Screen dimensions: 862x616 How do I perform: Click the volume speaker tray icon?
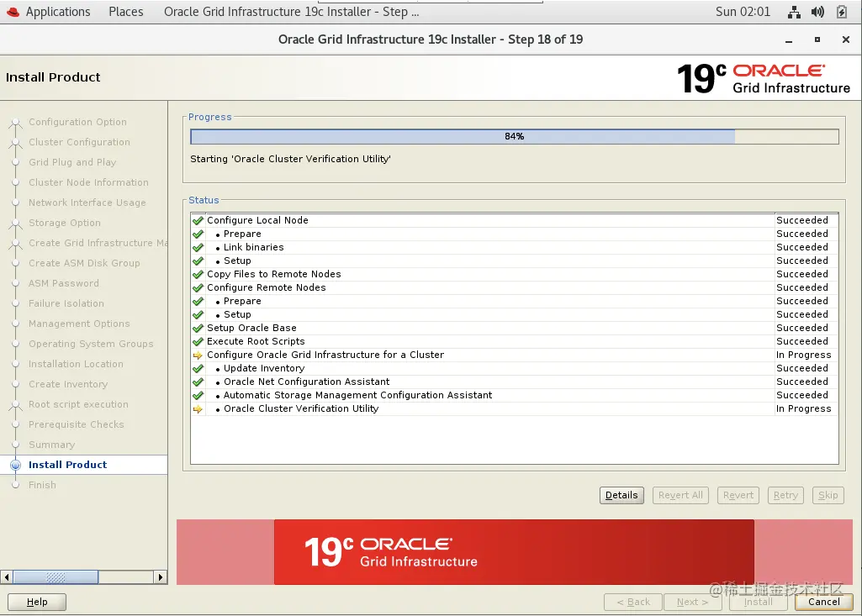tap(817, 12)
